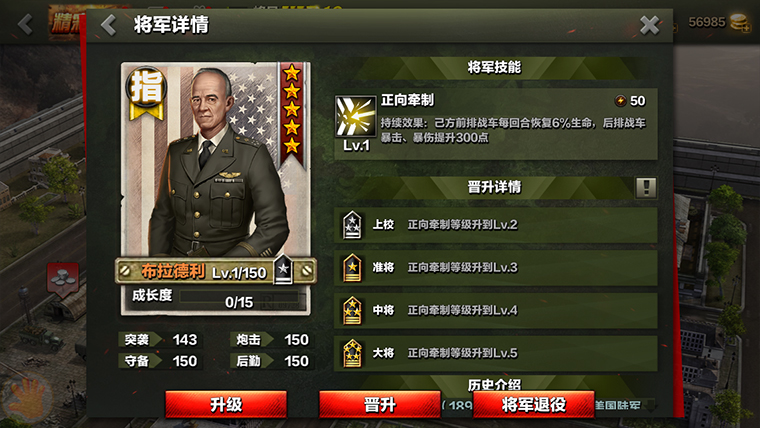Select the 将军技能 section header
The width and height of the screenshot is (760, 428).
pos(494,67)
